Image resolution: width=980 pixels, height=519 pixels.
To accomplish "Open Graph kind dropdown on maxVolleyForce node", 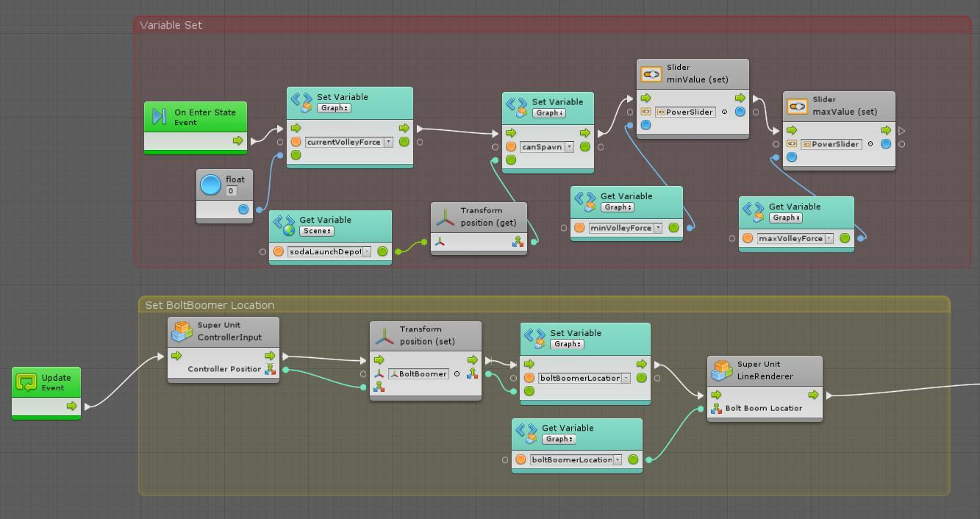I will point(785,218).
